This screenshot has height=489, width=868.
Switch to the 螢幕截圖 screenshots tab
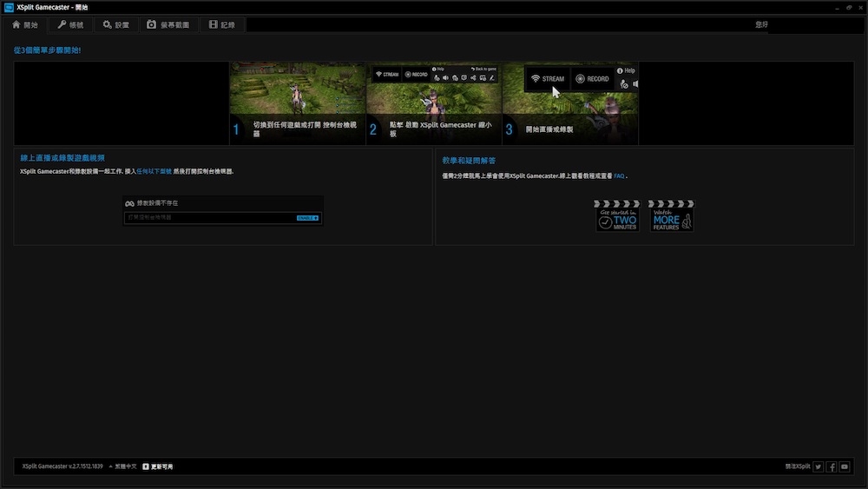[x=168, y=25]
